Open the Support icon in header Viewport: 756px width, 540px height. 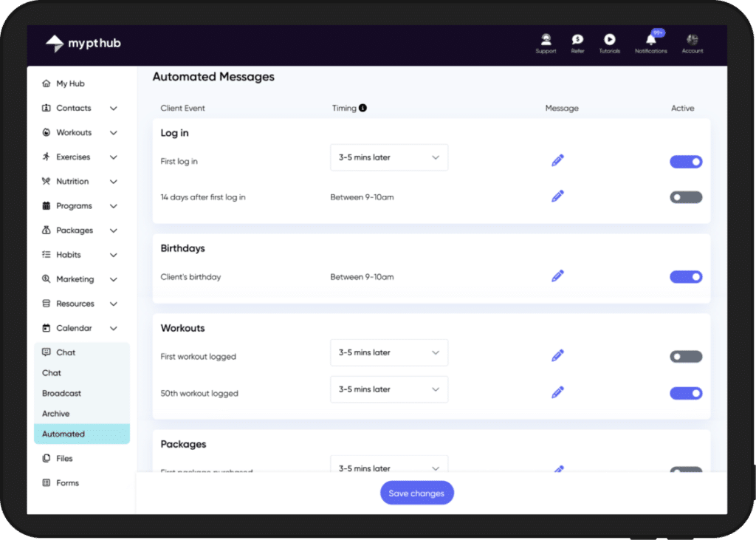546,40
